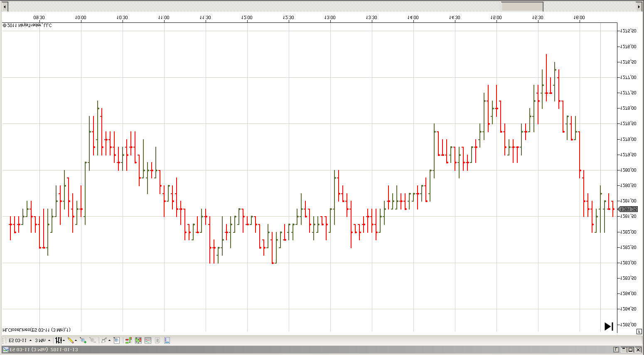
Task: Select the HLCloseLines indicator label
Action: (37, 330)
